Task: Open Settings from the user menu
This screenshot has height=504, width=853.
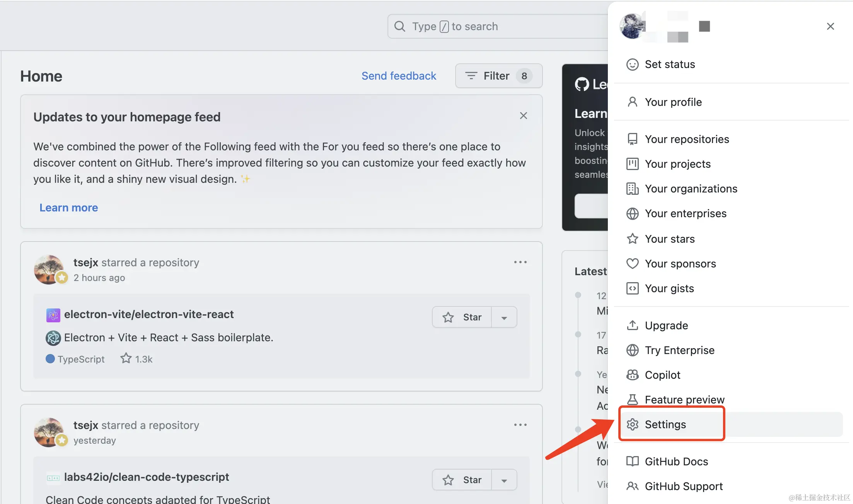Action: pos(732,424)
